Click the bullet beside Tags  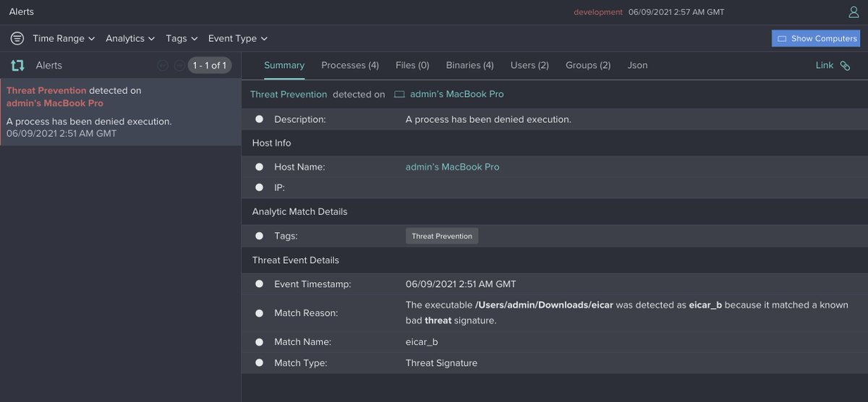[260, 236]
